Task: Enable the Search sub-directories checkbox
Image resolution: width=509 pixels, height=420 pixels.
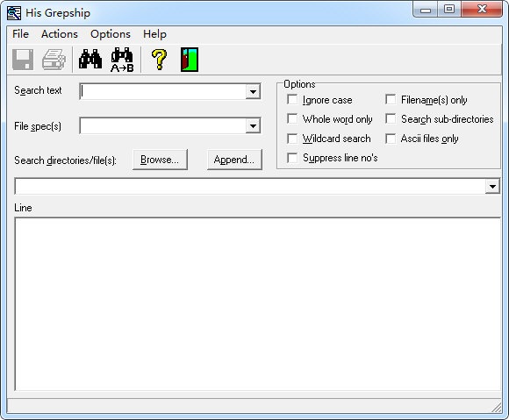Action: pyautogui.click(x=391, y=118)
